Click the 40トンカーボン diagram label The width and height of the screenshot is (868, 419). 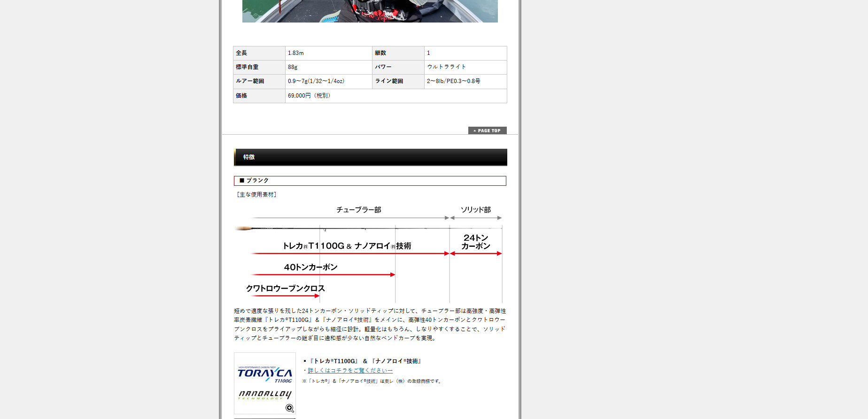point(310,267)
